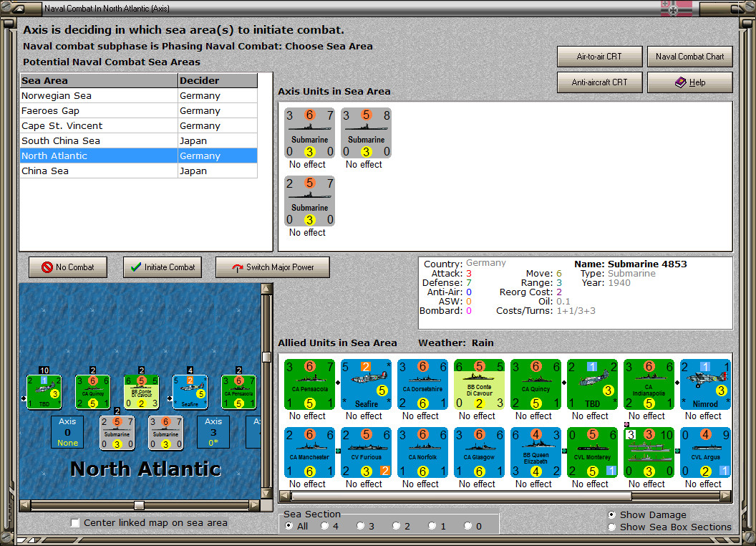Click map vertical scrollbar up arrow

coord(266,289)
